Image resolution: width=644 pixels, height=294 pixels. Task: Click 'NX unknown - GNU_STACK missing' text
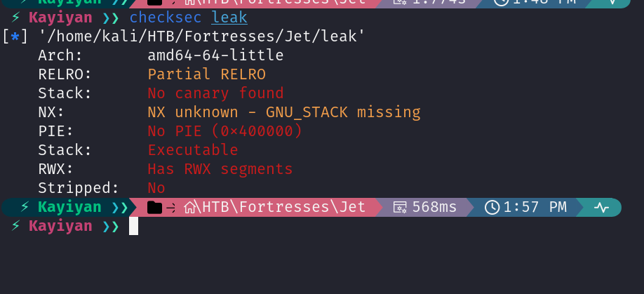pyautogui.click(x=283, y=112)
